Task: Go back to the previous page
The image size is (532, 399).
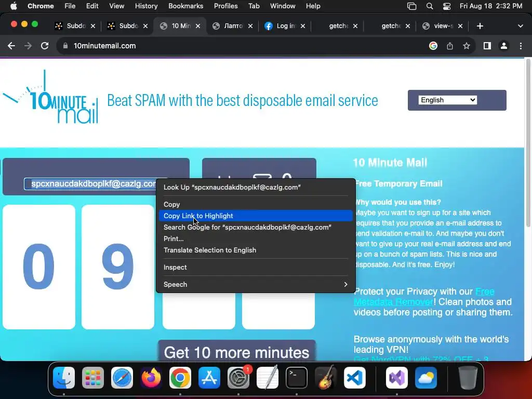Action: (x=11, y=46)
